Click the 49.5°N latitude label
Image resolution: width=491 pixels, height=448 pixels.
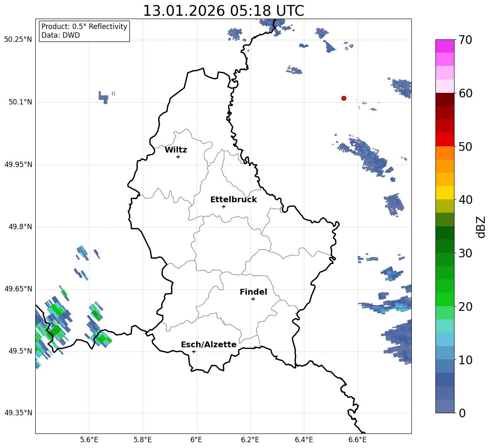tap(20, 351)
